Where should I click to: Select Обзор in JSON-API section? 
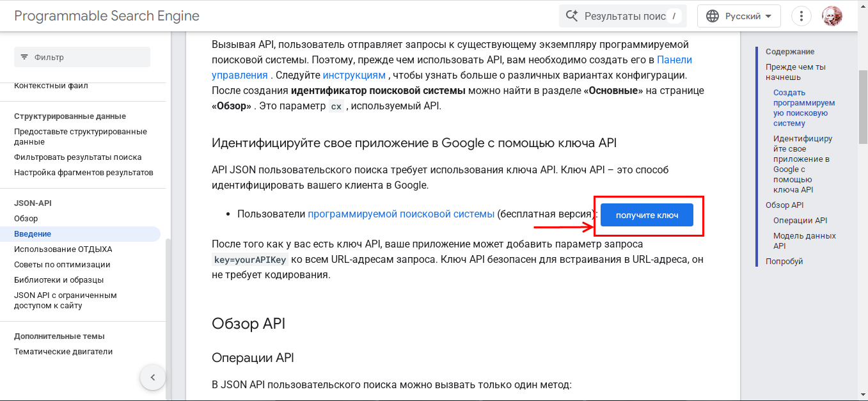(x=26, y=219)
